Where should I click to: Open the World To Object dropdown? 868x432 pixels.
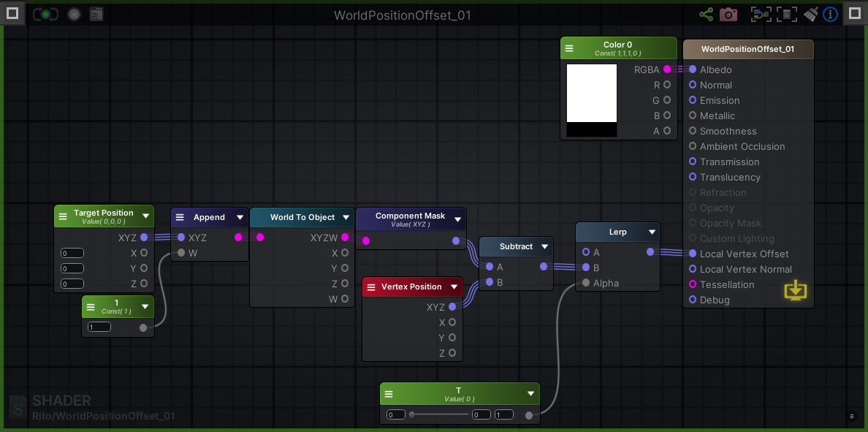point(345,217)
